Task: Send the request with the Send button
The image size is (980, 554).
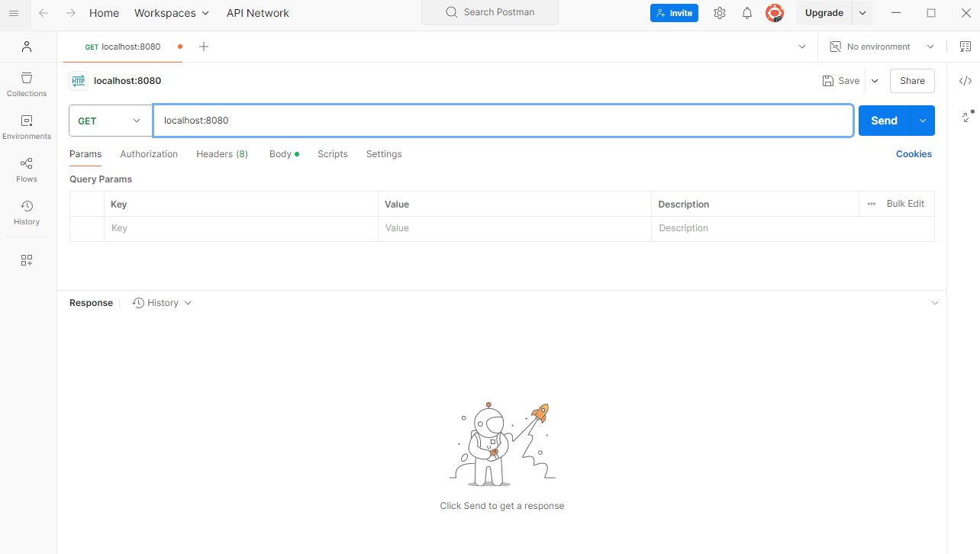Action: [885, 121]
